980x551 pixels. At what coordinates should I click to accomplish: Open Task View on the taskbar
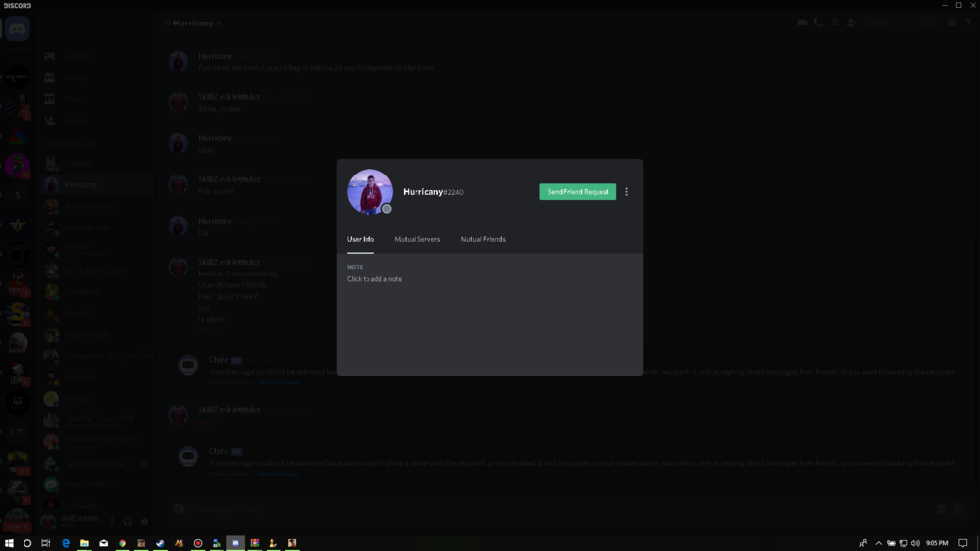(x=46, y=543)
